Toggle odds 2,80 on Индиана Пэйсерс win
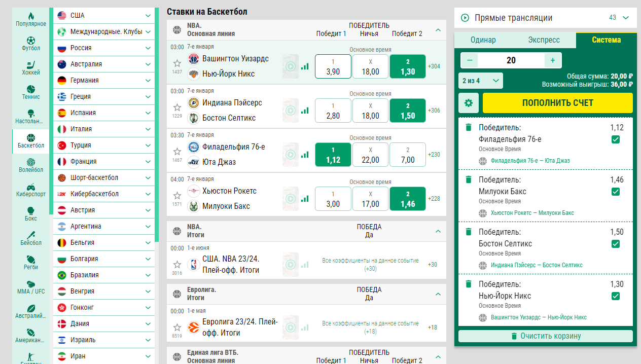Screen dimensions: 641x364 333,111
